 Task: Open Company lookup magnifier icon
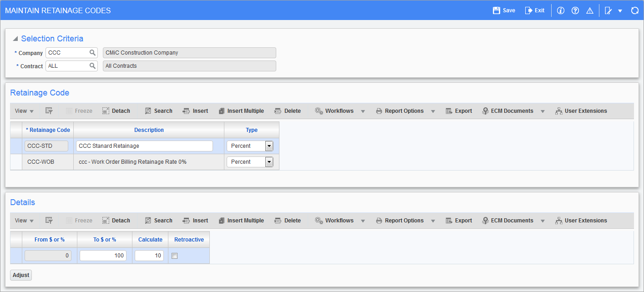(92, 53)
